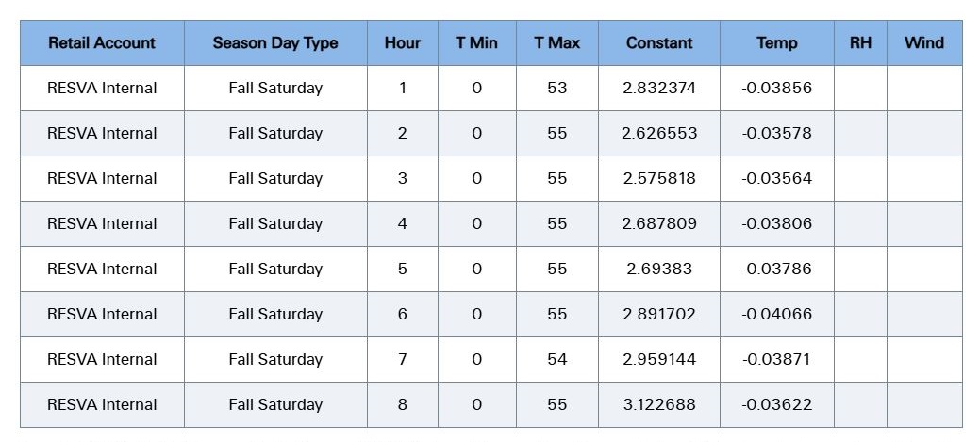Click the Temp cell showing -0.04066
The image size is (980, 442).
(777, 314)
